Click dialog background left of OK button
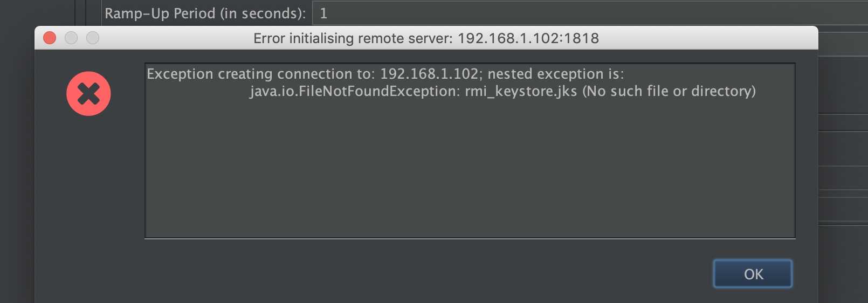 pos(431,274)
